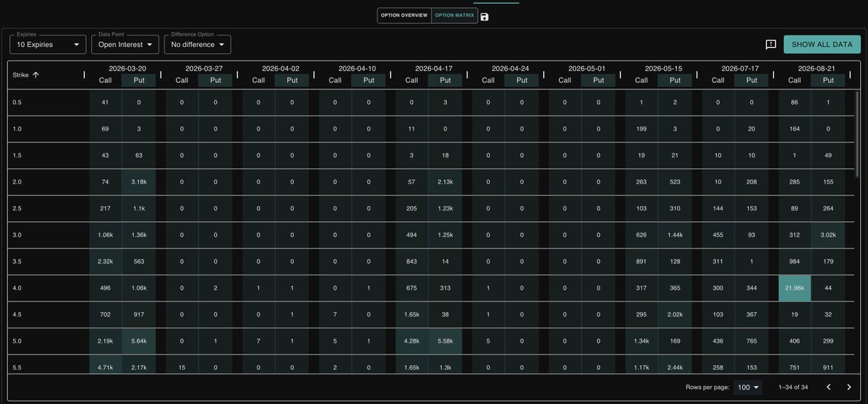Click the 2.13k put cell
This screenshot has width=868, height=404.
pyautogui.click(x=446, y=181)
